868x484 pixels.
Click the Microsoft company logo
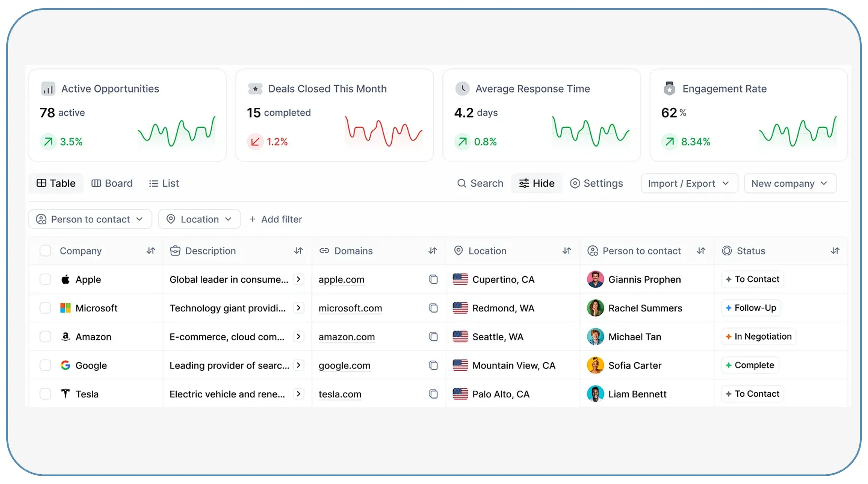[x=66, y=308]
